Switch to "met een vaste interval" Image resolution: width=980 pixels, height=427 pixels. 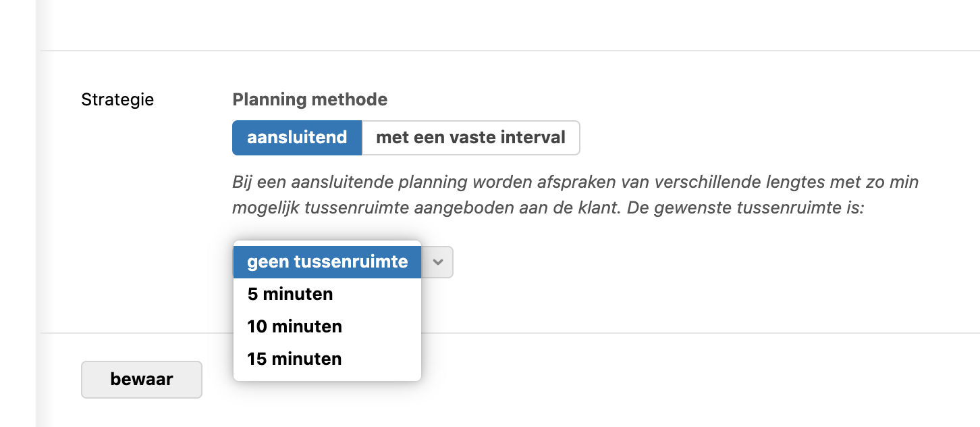click(470, 138)
